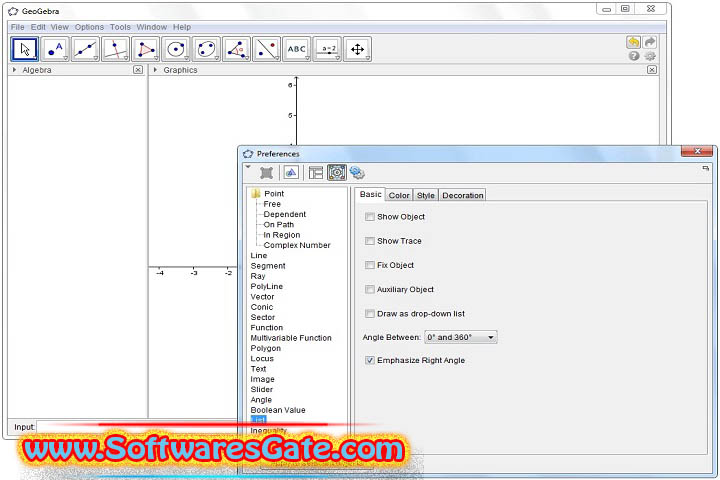The height and width of the screenshot is (480, 720).
Task: Select Angle in defaults list
Action: [261, 400]
